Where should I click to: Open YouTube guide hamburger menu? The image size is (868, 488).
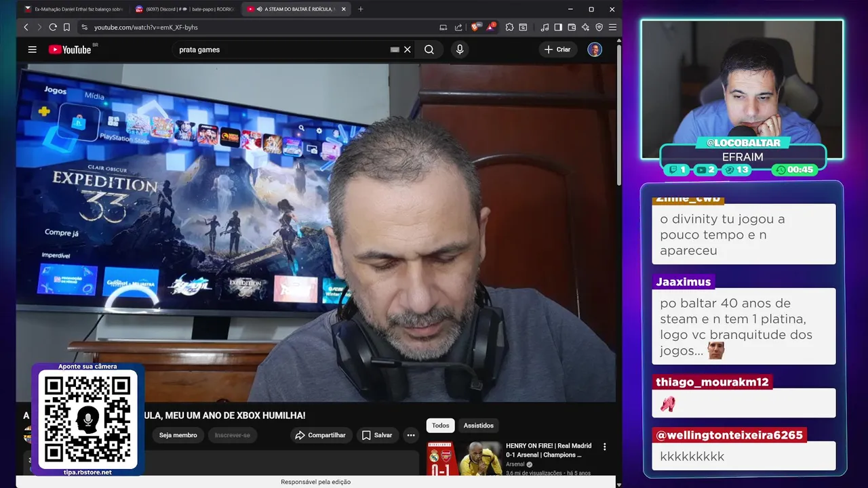32,49
